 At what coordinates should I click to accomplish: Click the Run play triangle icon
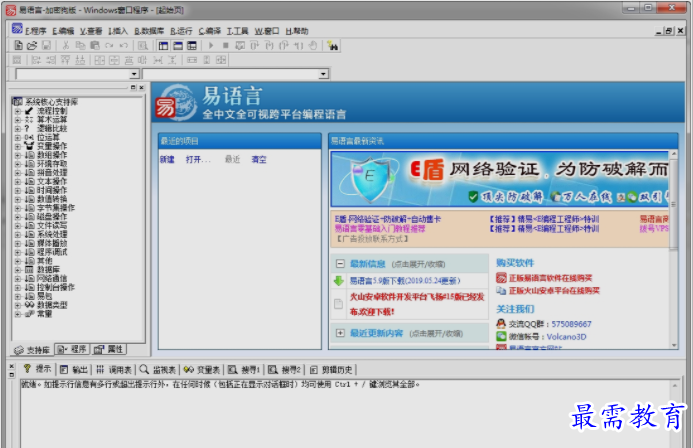click(211, 45)
